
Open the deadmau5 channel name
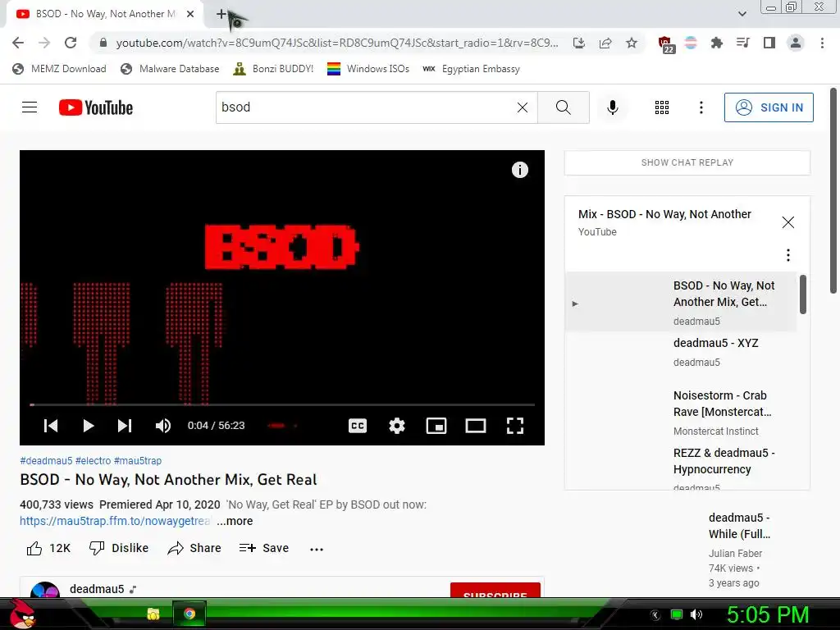point(97,589)
